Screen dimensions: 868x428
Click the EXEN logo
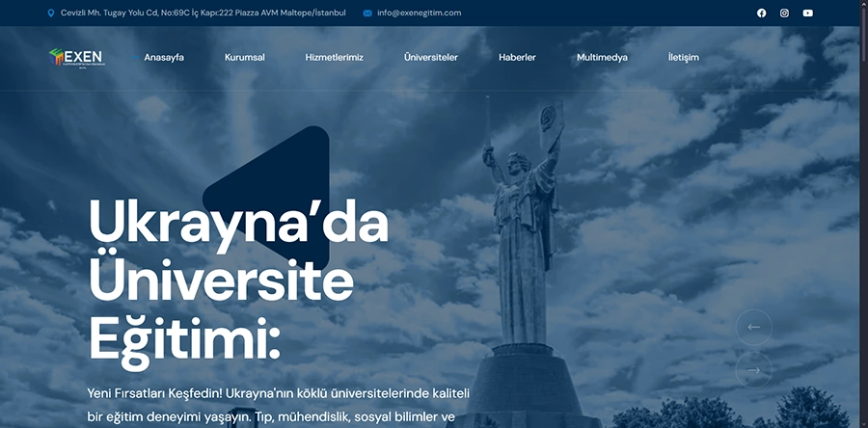pyautogui.click(x=76, y=58)
